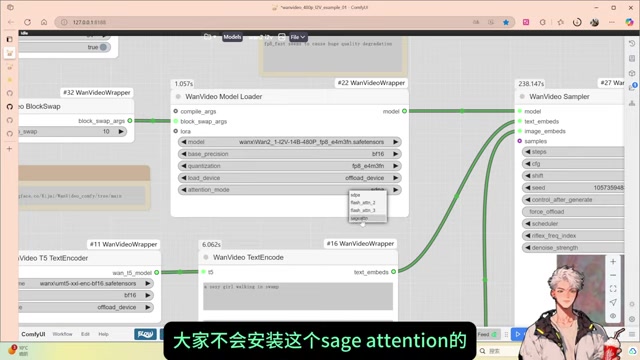
Task: Click the next arrow on umt5-xxl-enc-bf16.safetensors
Action: 148,283
